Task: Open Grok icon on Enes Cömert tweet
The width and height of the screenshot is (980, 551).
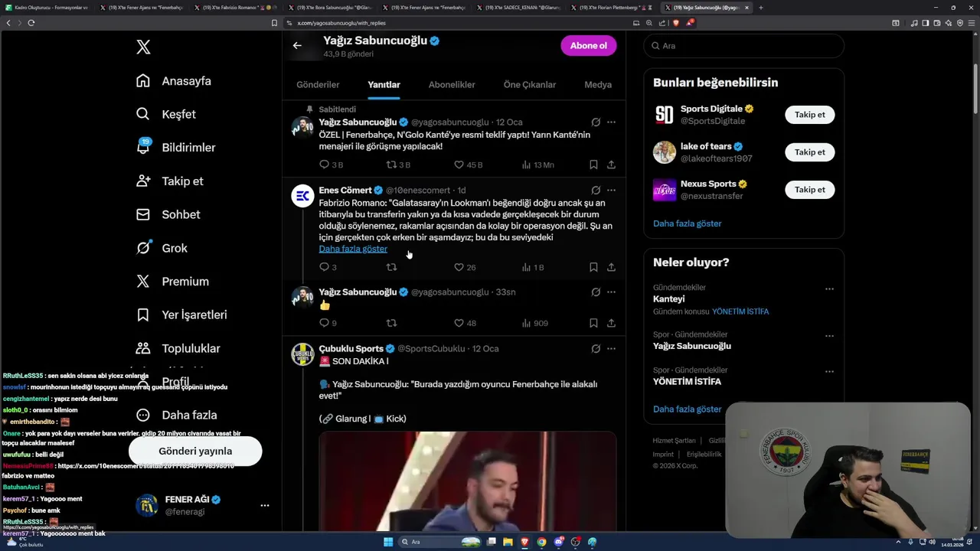Action: (x=596, y=191)
